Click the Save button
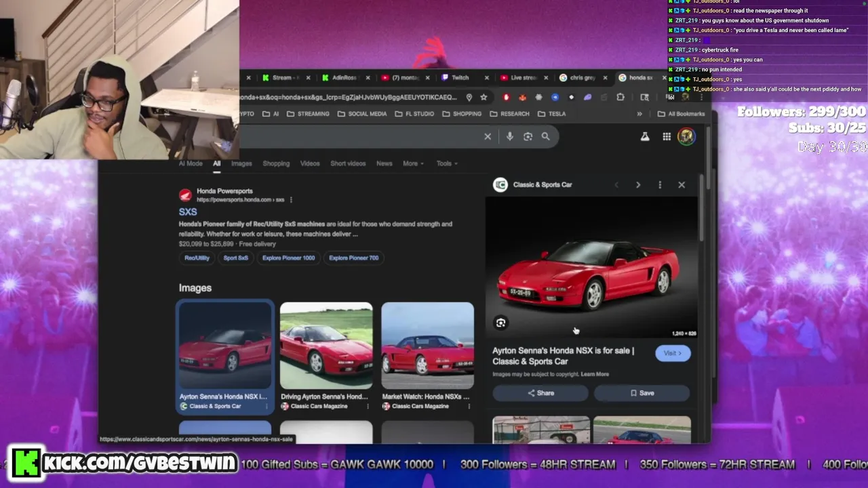Image resolution: width=868 pixels, height=488 pixels. click(x=642, y=393)
